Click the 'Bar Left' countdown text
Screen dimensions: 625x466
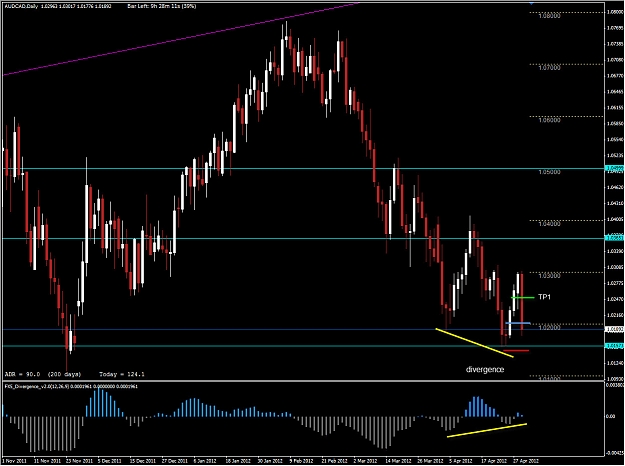tap(162, 6)
